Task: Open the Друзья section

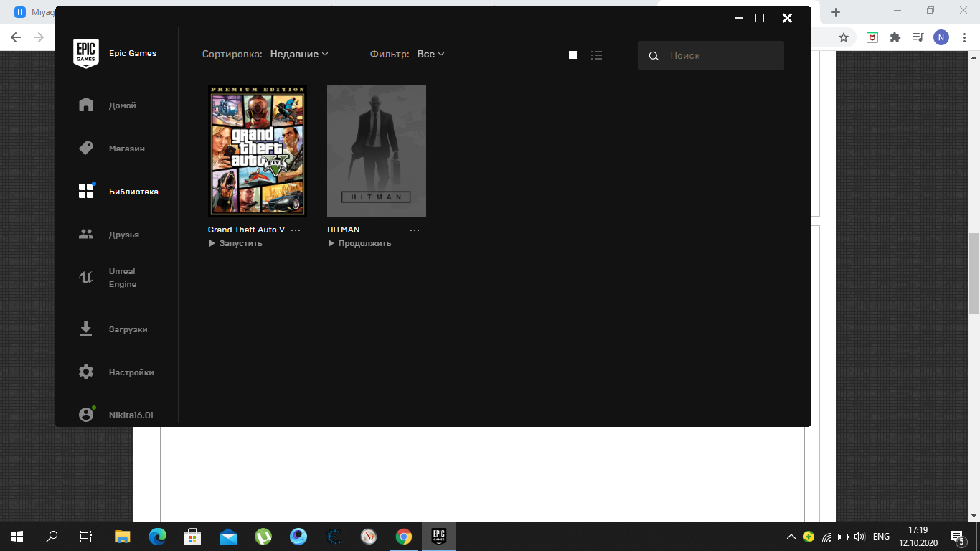Action: tap(124, 235)
